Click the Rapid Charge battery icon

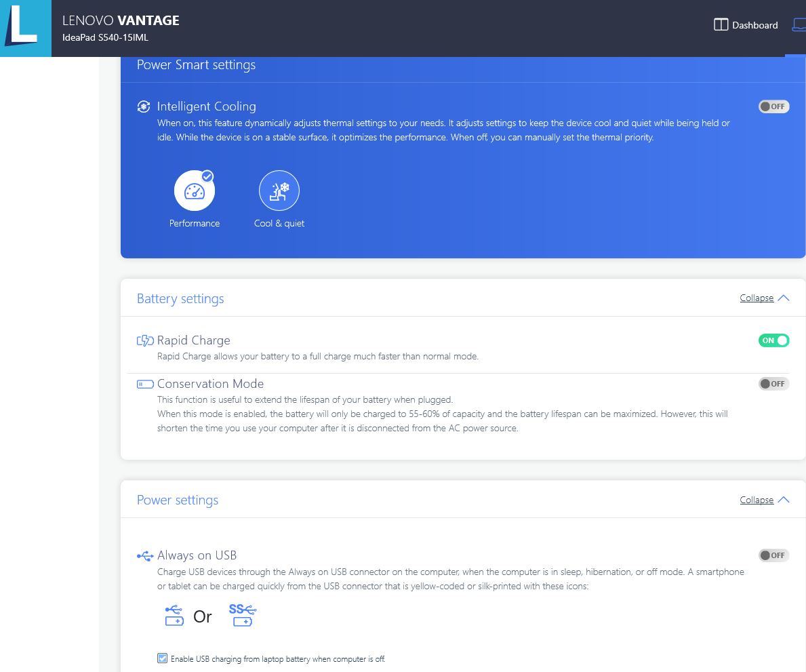pos(145,340)
